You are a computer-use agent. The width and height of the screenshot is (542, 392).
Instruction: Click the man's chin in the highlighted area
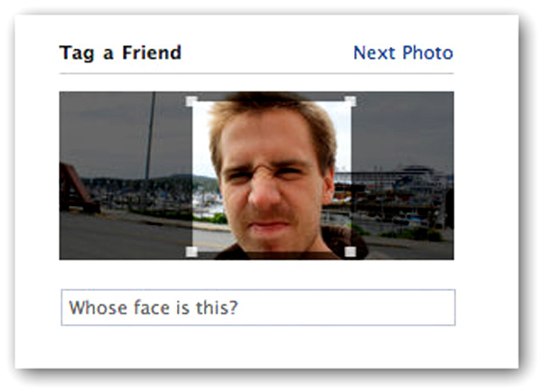[x=273, y=239]
